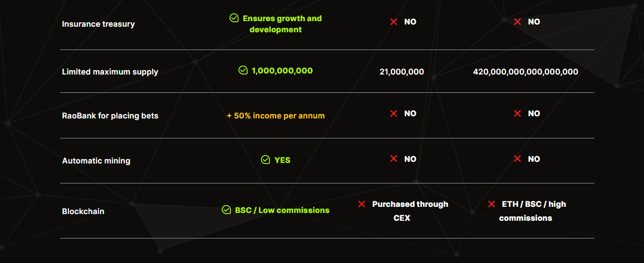Viewport: 644px width, 263px height.
Task: Click the green checkmark next to 1,000,000,000
Action: 243,71
